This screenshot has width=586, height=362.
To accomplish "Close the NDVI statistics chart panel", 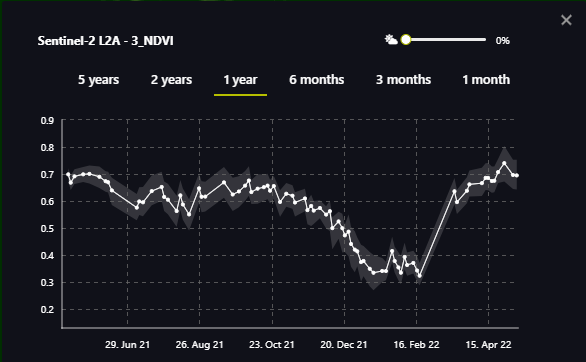I will (x=566, y=20).
